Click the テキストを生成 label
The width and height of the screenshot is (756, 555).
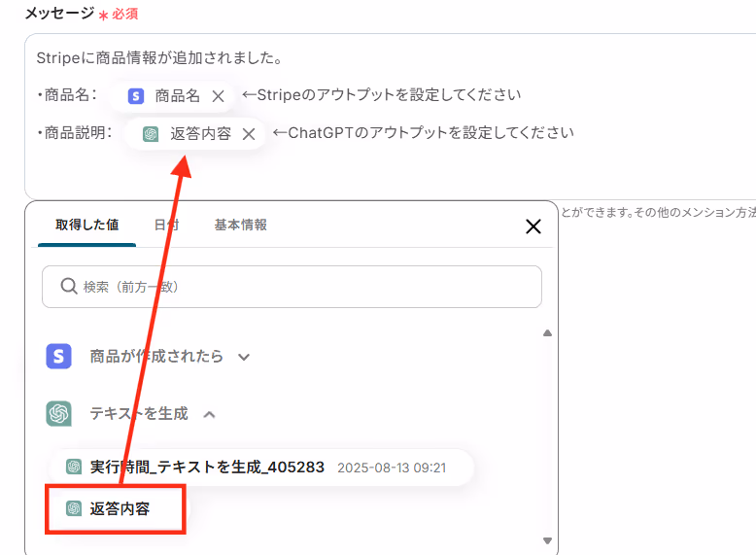click(x=139, y=414)
